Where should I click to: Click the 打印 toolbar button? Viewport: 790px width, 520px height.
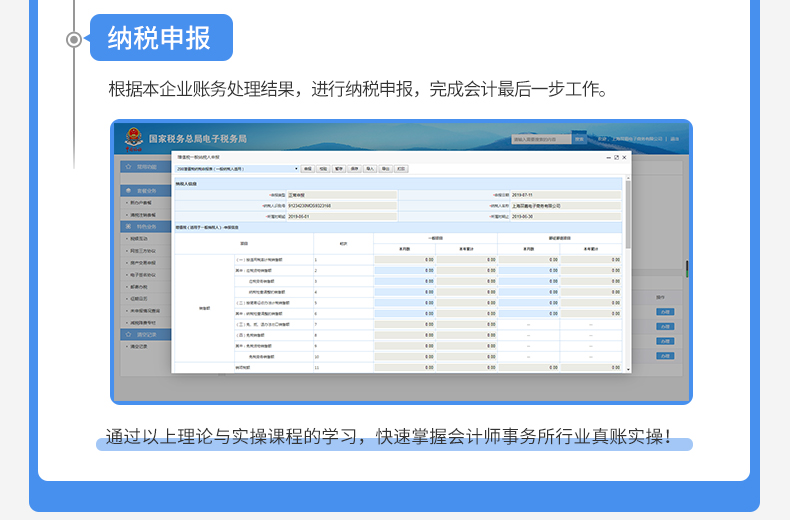pyautogui.click(x=401, y=169)
